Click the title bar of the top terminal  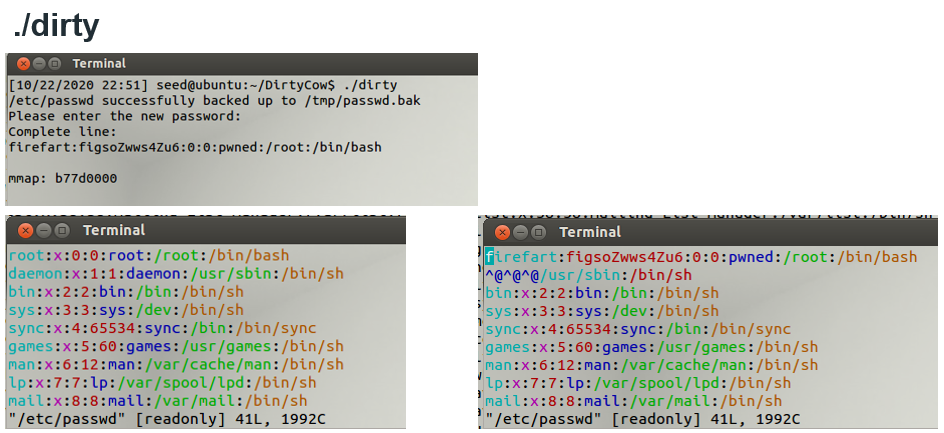click(241, 63)
